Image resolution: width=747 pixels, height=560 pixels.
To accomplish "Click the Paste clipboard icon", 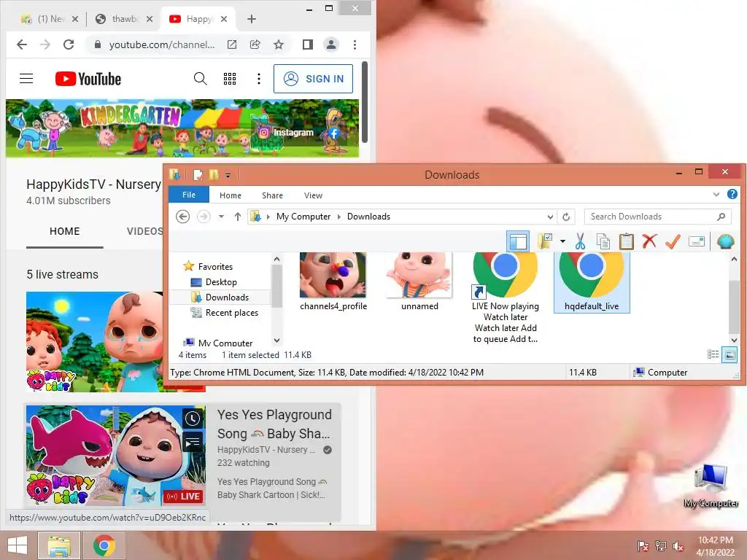I will (627, 241).
